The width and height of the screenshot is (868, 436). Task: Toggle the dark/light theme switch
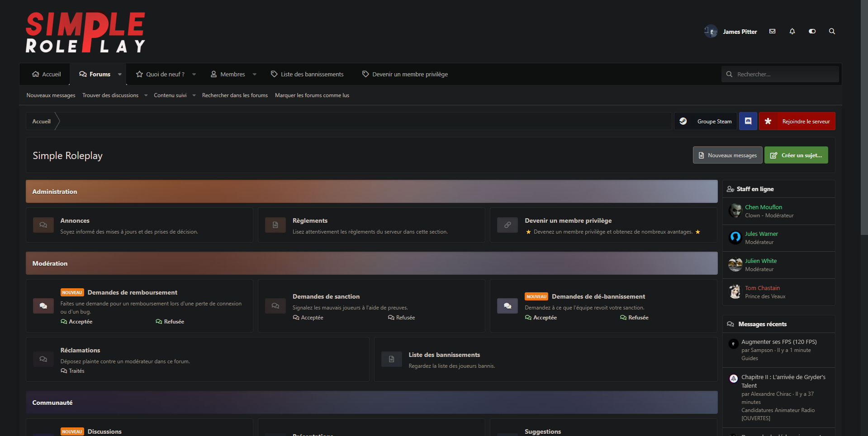click(812, 32)
